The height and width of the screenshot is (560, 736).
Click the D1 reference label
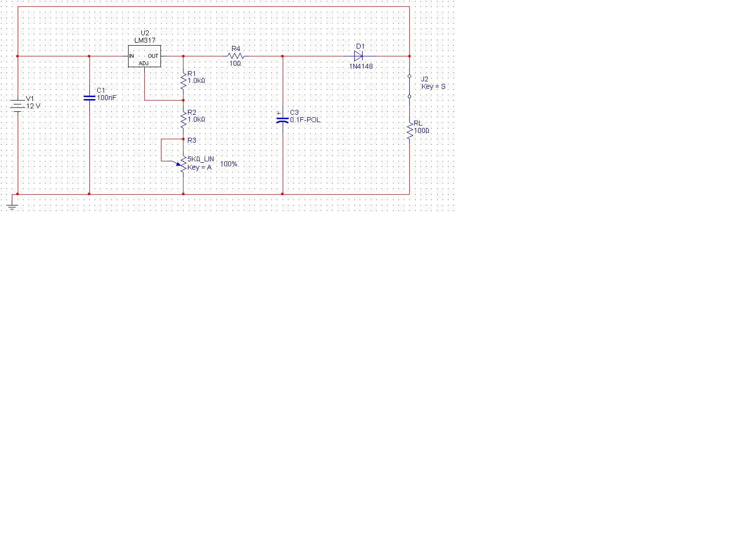click(x=360, y=46)
